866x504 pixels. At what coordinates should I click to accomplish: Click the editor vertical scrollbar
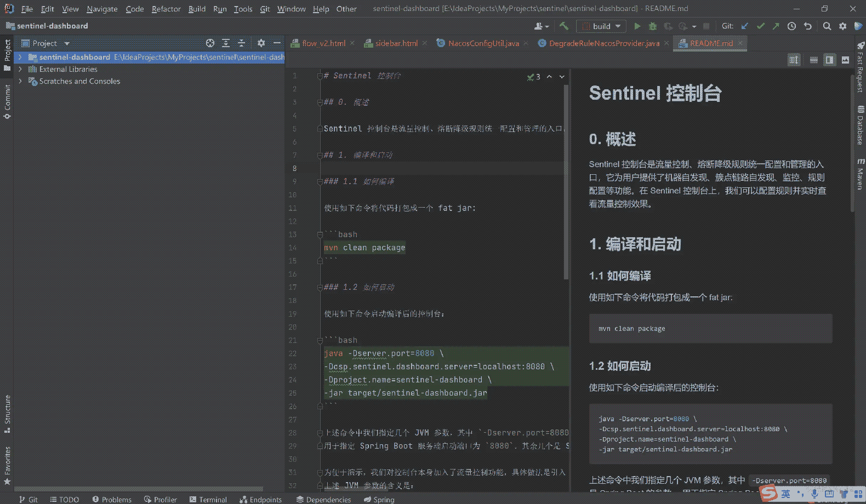tap(565, 181)
